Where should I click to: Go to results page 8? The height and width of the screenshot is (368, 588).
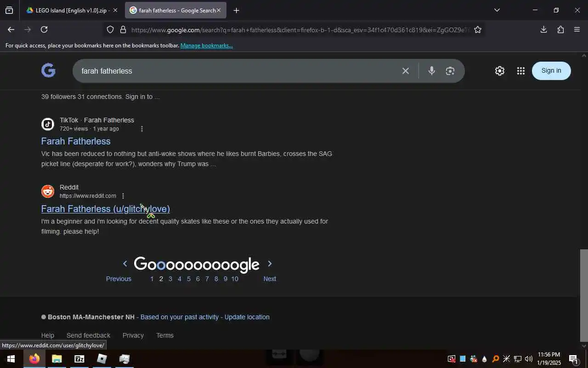click(x=216, y=279)
